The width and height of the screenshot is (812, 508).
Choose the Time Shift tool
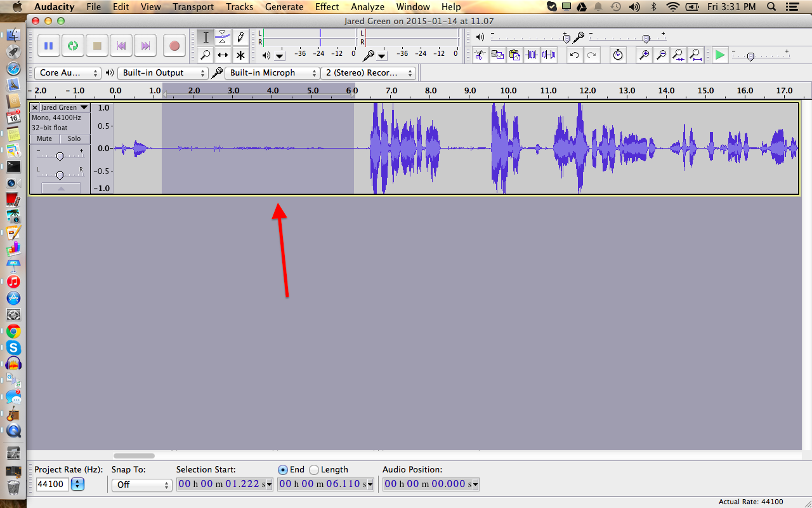click(x=223, y=55)
